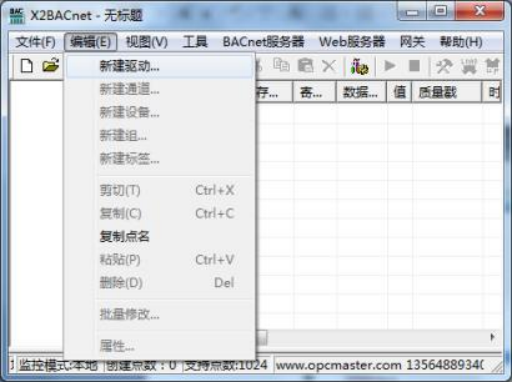The height and width of the screenshot is (382, 513).
Task: Open the 文件(F) menu
Action: [x=35, y=42]
